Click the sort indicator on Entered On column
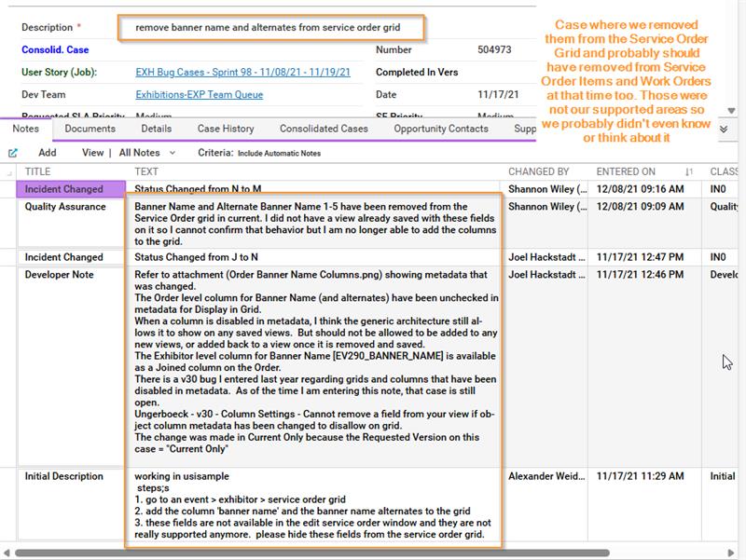 [688, 172]
